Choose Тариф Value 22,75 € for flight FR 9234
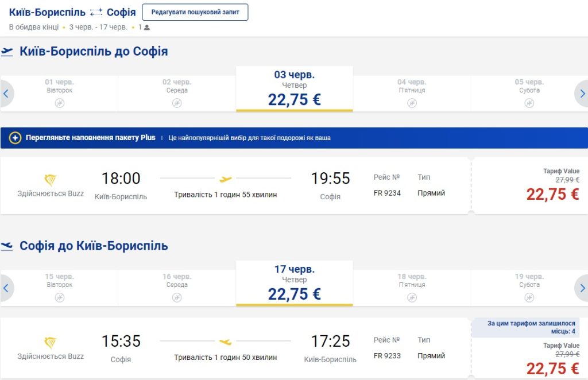This screenshot has width=588, height=380. tap(552, 194)
